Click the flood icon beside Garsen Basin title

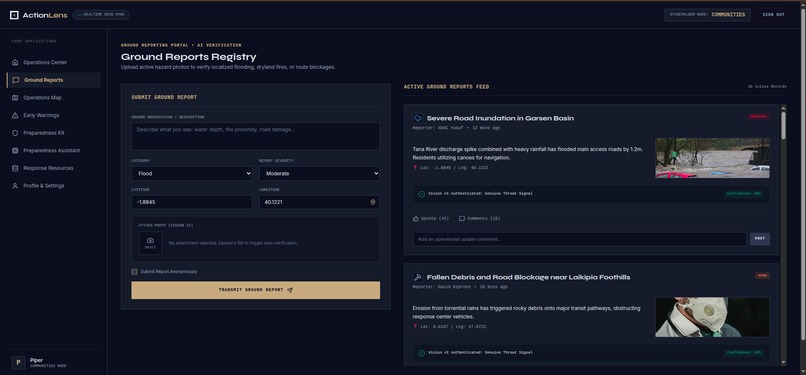pyautogui.click(x=418, y=118)
